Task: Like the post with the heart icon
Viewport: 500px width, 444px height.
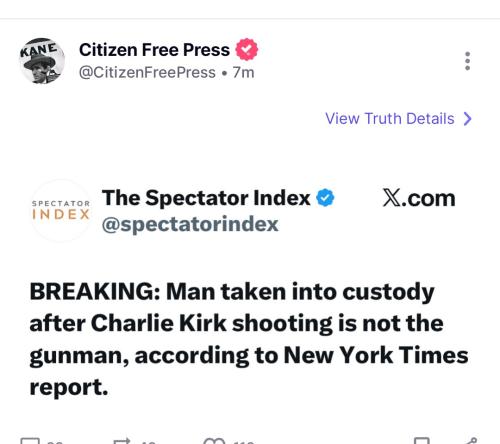Action: click(214, 441)
